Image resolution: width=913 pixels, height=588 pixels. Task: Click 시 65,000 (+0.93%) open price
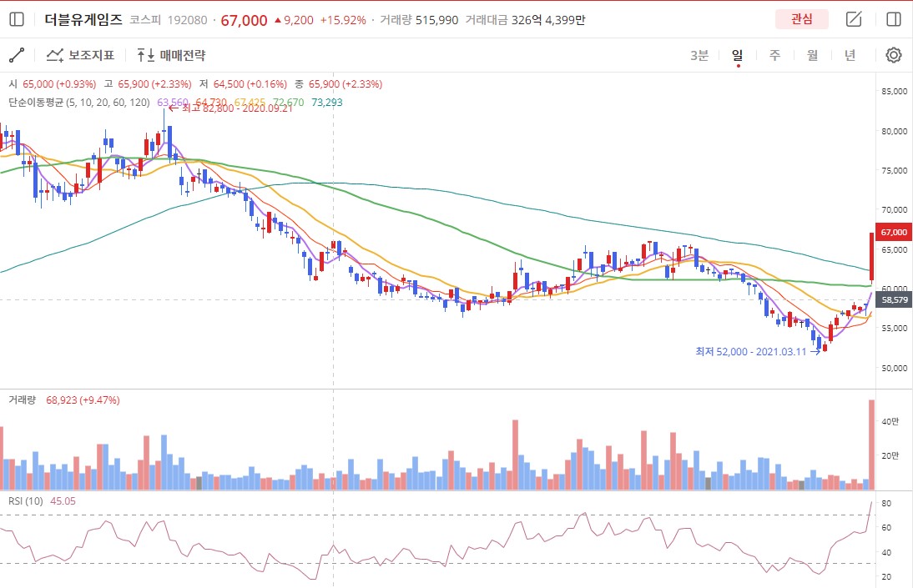tap(52, 84)
